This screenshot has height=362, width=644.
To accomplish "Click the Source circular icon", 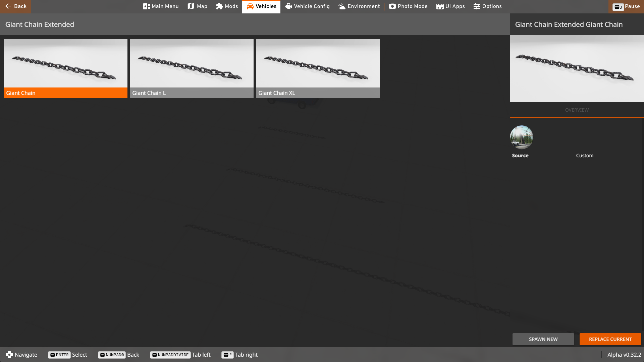I will point(522,137).
